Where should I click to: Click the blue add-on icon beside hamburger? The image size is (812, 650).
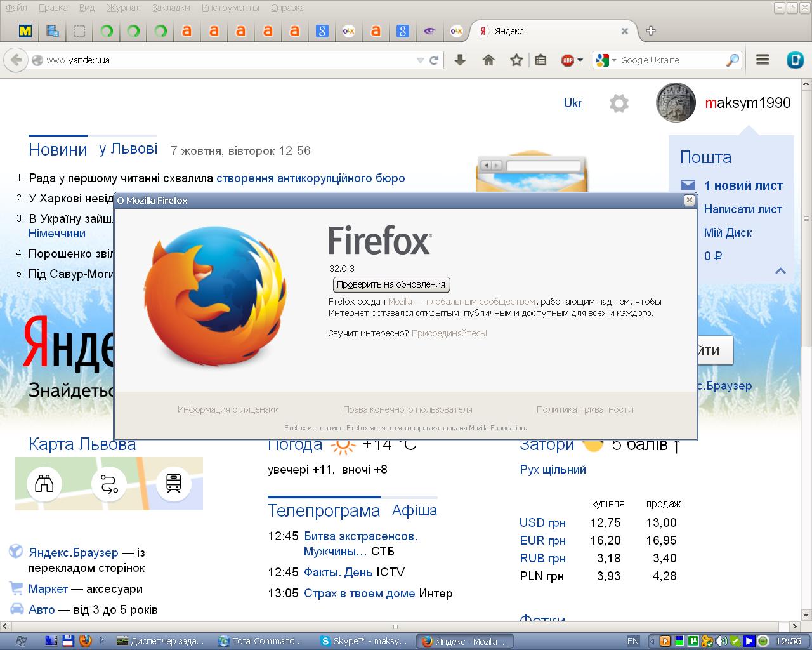coord(795,60)
